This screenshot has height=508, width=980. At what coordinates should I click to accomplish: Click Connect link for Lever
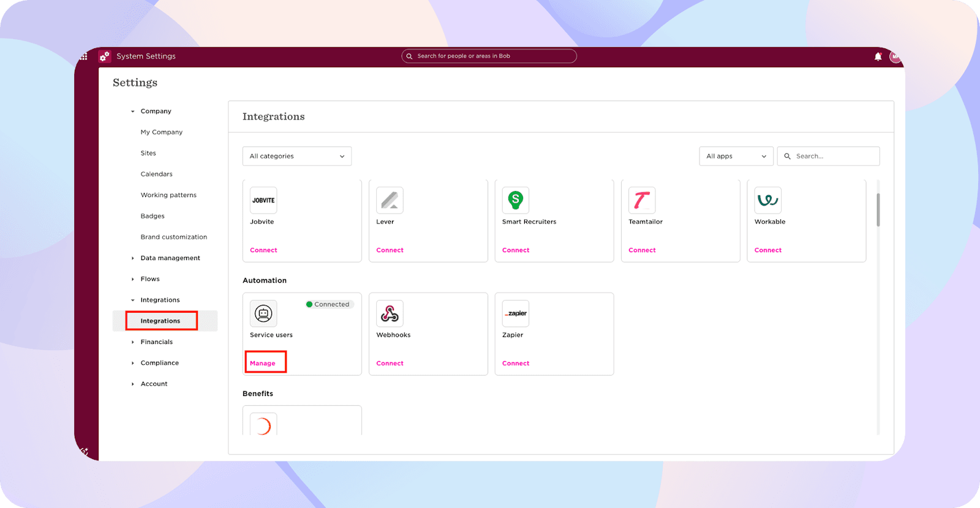pyautogui.click(x=390, y=250)
